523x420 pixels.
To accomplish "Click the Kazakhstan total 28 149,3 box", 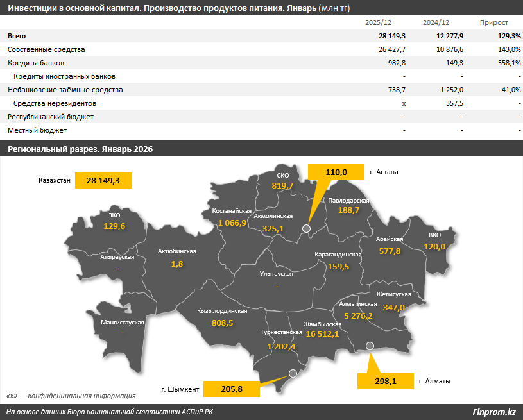I will click(x=103, y=181).
